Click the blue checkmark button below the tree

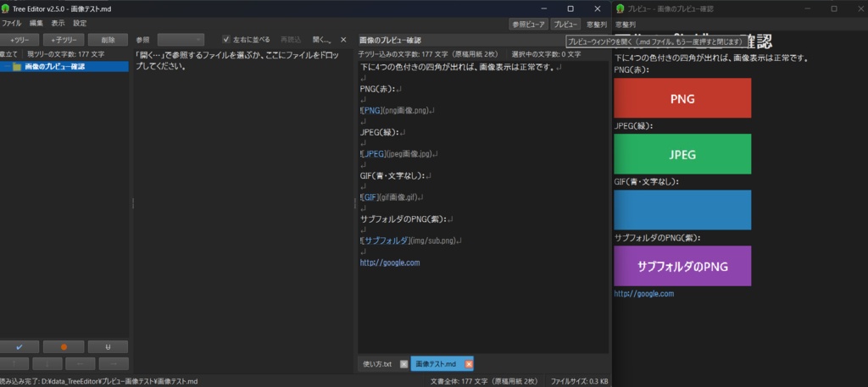tap(19, 346)
